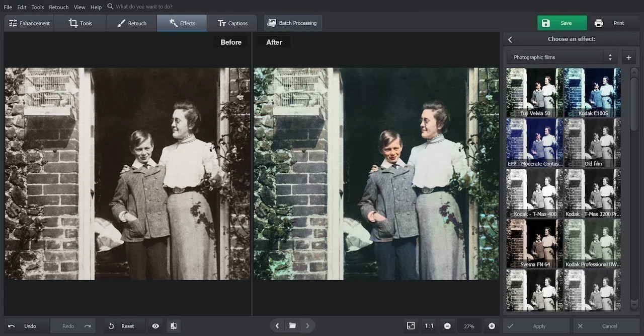This screenshot has height=336, width=644.
Task: Open the Retouch menu
Action: pos(59,7)
